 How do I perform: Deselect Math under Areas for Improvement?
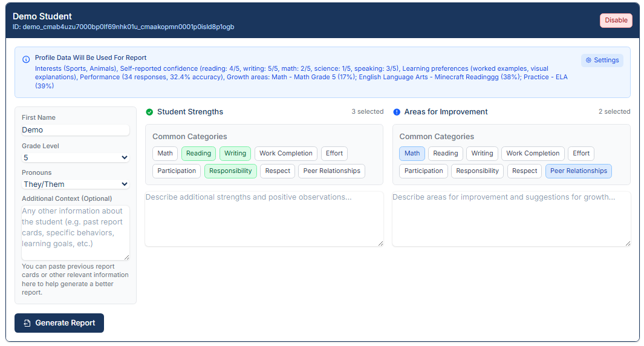tap(412, 154)
